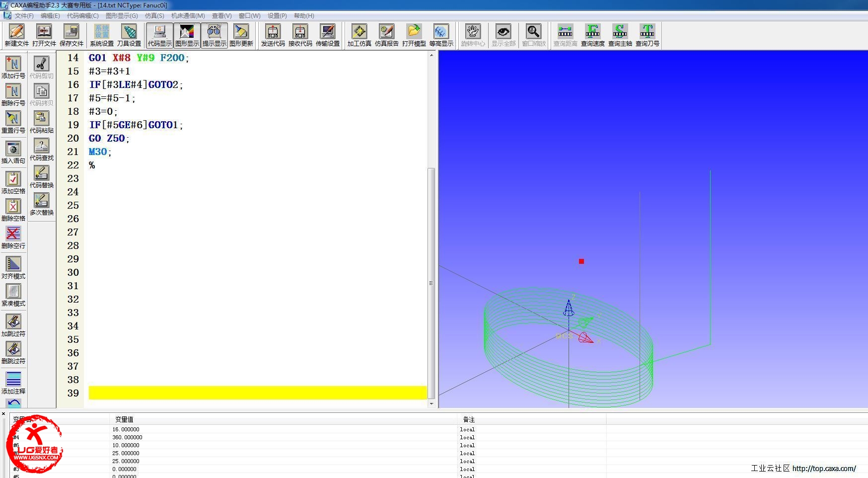The width and height of the screenshot is (868, 478).
Task: Click 显示全部 show all icon
Action: click(504, 35)
